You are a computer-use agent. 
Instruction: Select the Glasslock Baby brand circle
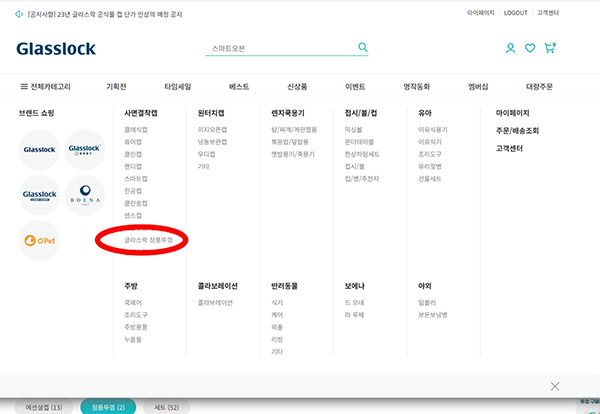[85, 150]
